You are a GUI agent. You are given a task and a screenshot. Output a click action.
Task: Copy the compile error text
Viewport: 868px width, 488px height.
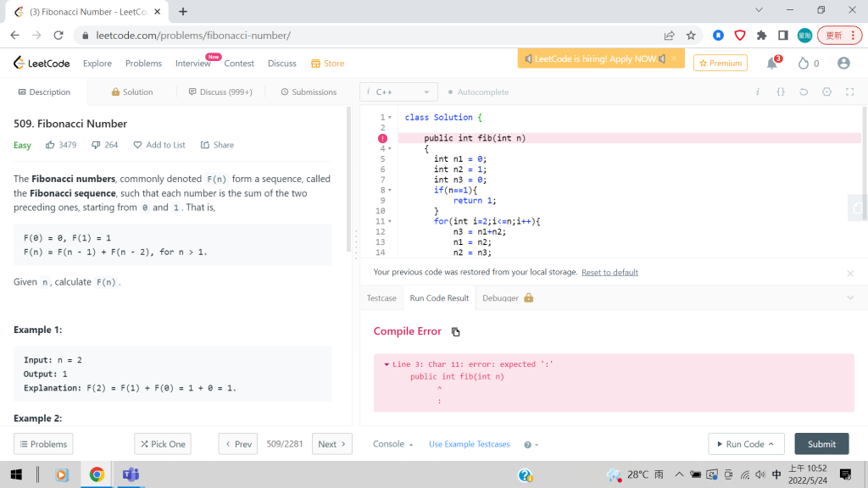[455, 332]
